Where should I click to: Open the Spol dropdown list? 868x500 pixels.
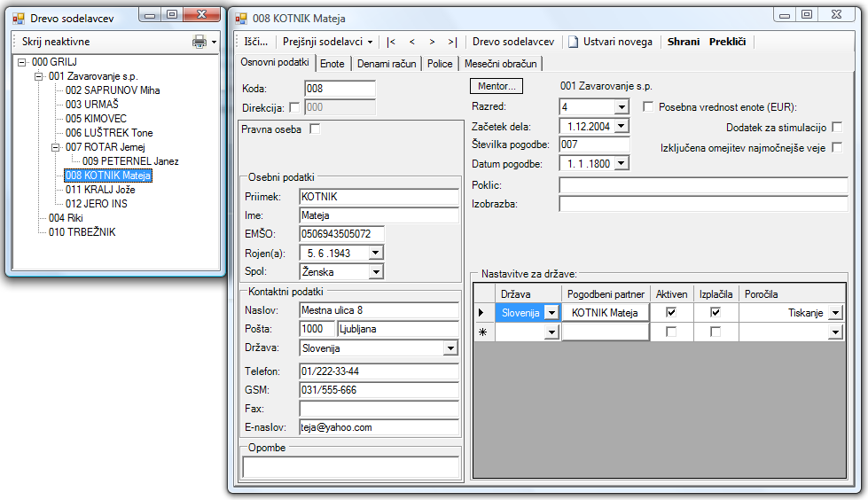click(x=376, y=271)
